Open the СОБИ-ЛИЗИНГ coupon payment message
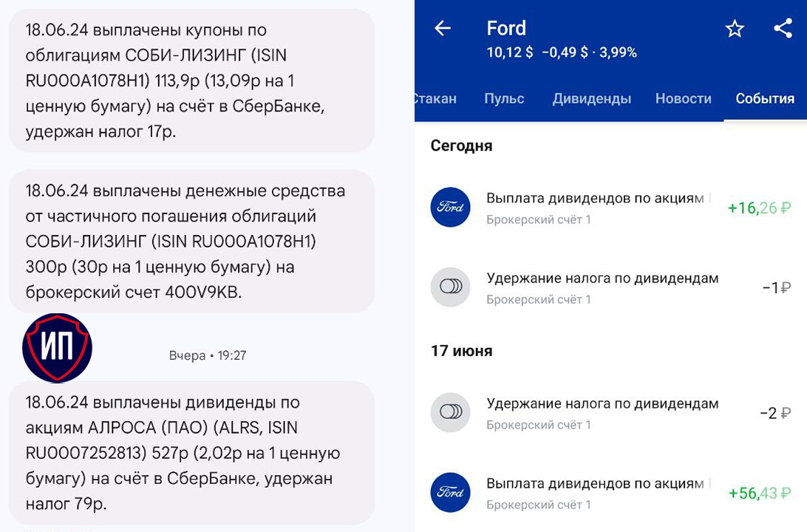 coord(191,81)
